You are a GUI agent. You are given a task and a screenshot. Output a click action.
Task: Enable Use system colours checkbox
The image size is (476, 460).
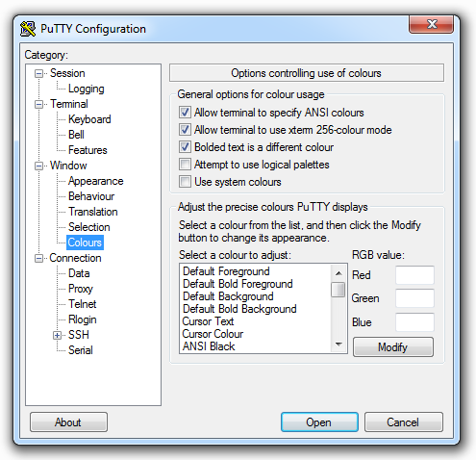185,182
